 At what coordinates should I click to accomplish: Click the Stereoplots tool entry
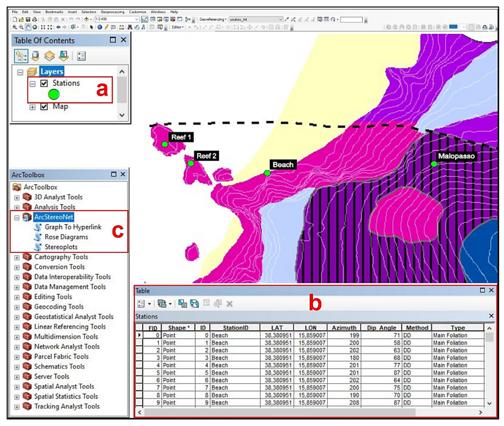pos(61,247)
